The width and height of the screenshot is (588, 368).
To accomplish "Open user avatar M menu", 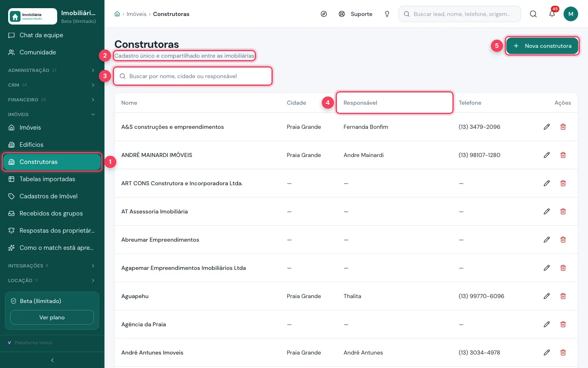I will coord(571,14).
